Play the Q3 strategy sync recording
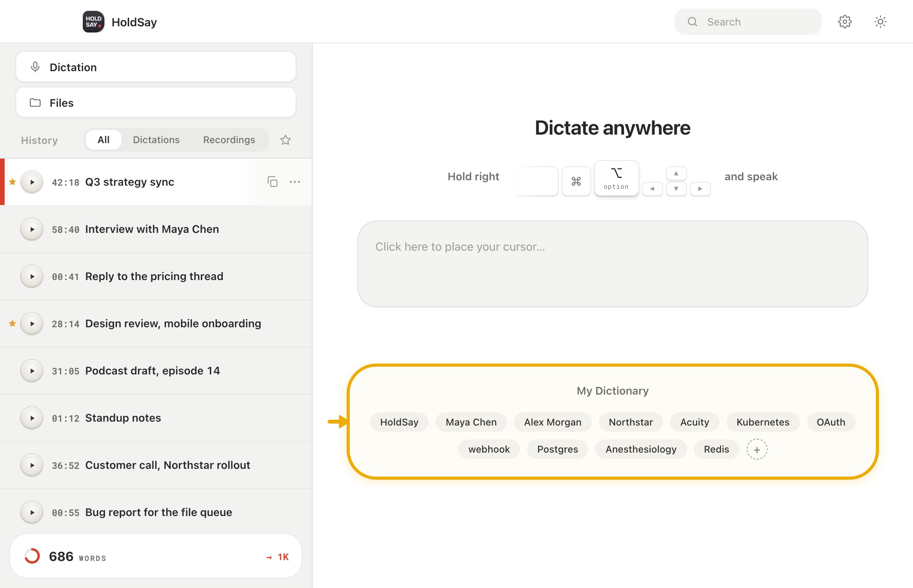 click(32, 182)
